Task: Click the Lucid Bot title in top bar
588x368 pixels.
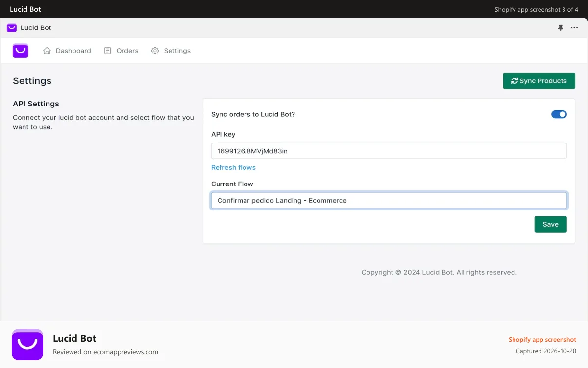Action: click(25, 9)
